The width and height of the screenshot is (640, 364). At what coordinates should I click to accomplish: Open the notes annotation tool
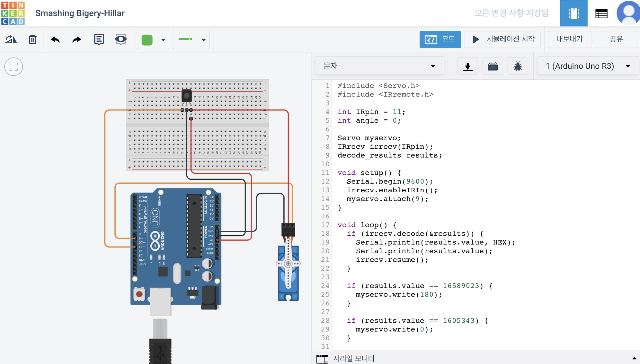coord(99,39)
